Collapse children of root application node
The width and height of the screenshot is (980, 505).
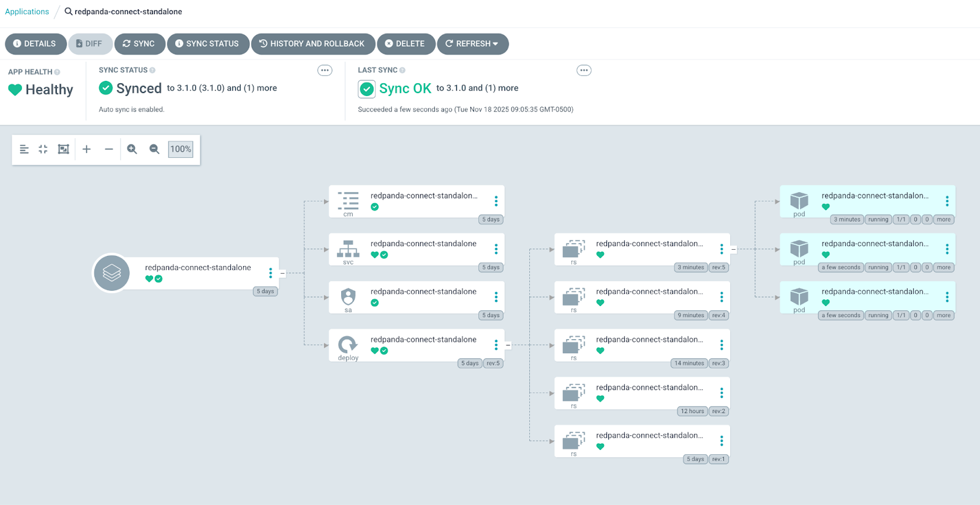(x=282, y=273)
